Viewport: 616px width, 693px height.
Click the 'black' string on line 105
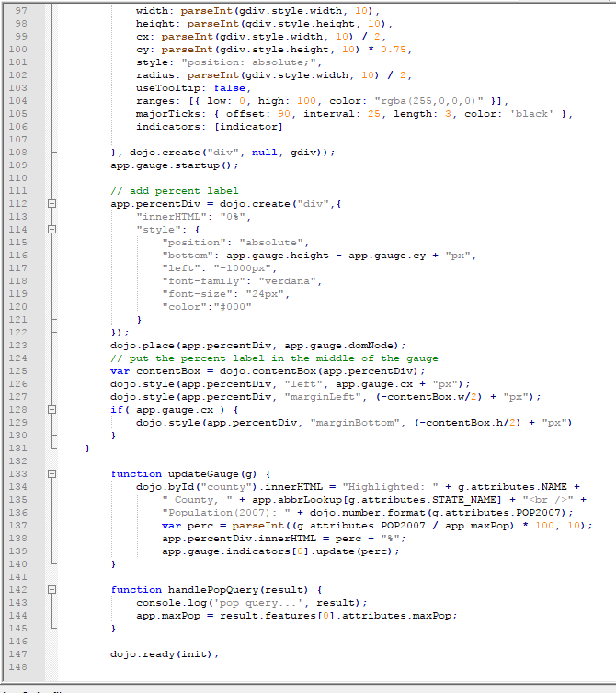pyautogui.click(x=532, y=114)
